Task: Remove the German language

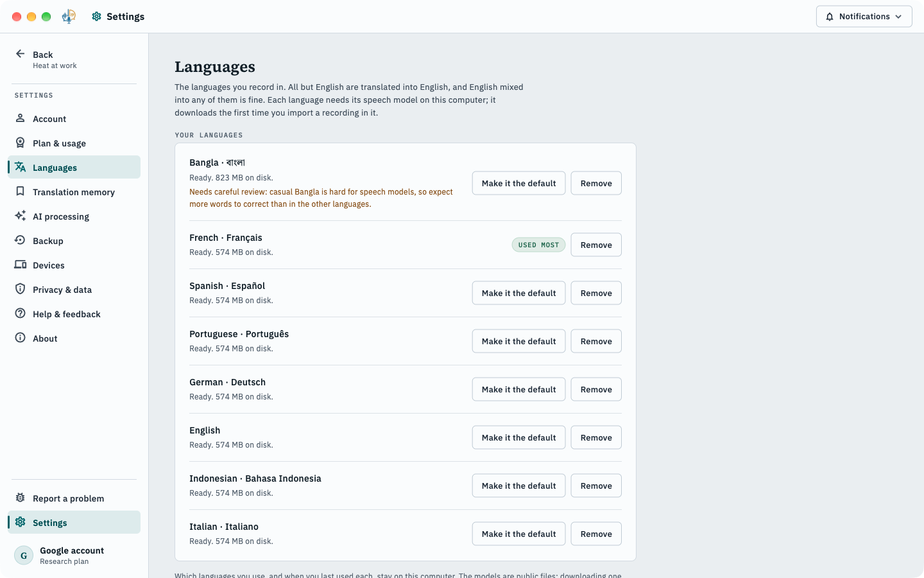Action: point(596,389)
